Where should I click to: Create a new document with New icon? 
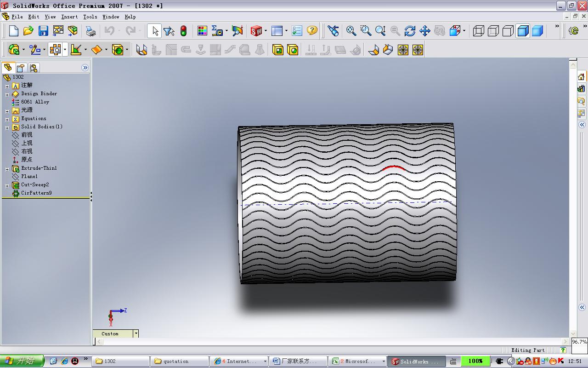[x=14, y=31]
